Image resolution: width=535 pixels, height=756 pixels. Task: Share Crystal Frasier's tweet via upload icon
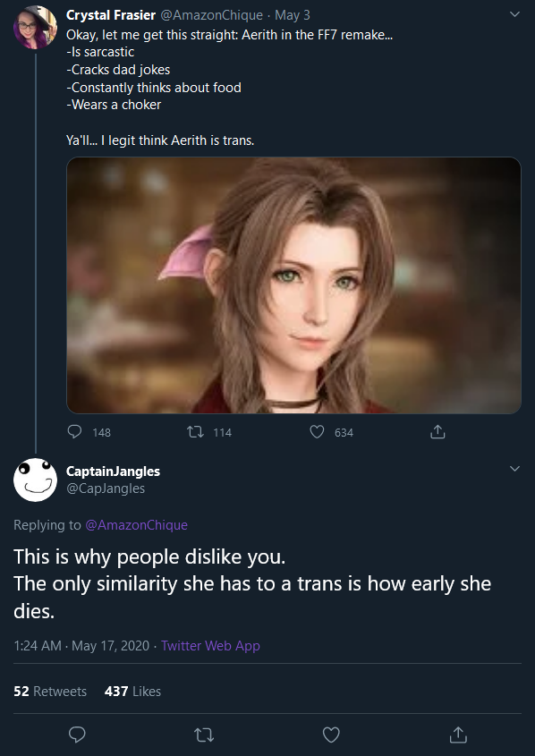coord(437,431)
